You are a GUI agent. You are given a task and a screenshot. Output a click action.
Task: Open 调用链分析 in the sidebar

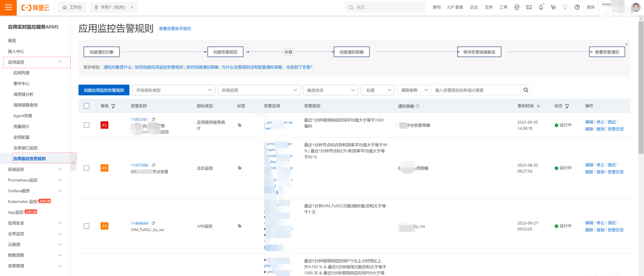[23, 94]
